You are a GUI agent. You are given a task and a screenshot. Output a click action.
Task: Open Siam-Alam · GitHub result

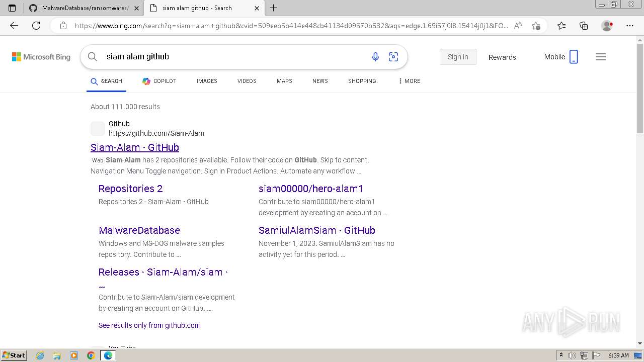pyautogui.click(x=135, y=147)
